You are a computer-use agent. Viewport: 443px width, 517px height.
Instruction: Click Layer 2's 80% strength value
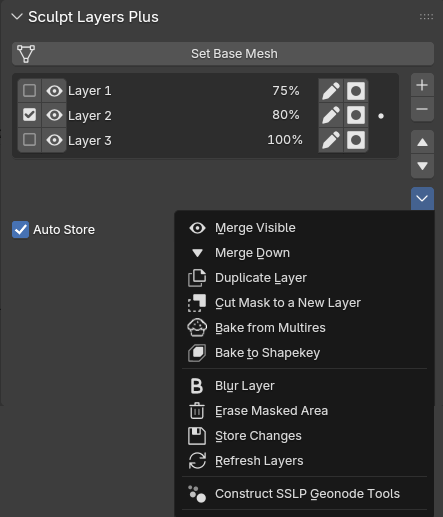(286, 115)
